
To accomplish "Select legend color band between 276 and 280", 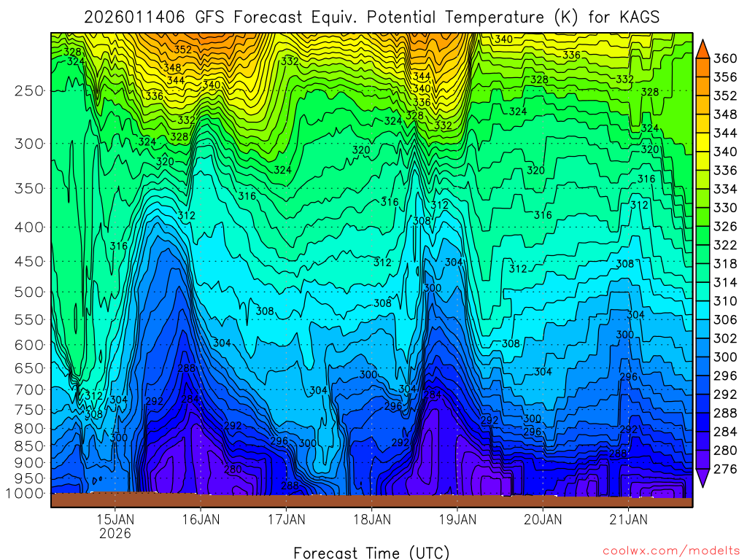I will (x=703, y=459).
